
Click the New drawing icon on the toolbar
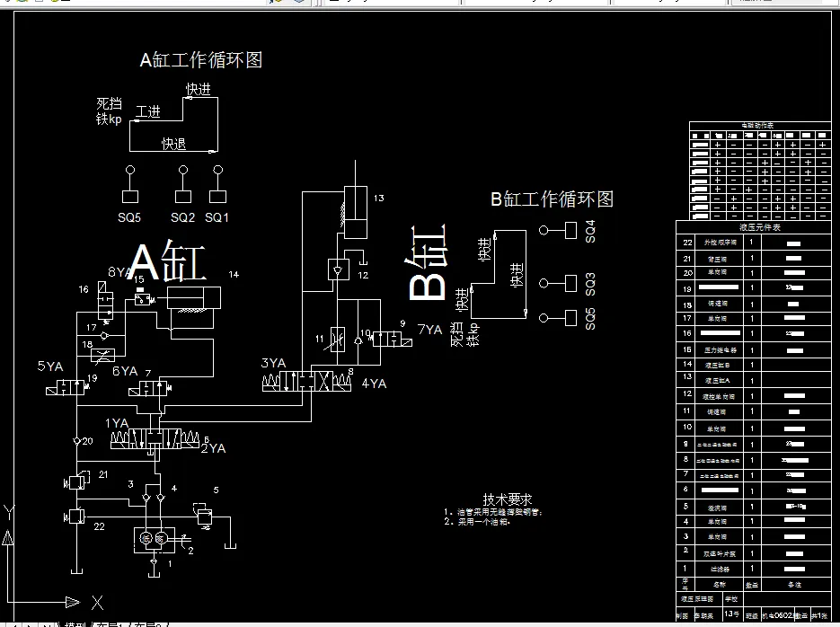pos(7,4)
